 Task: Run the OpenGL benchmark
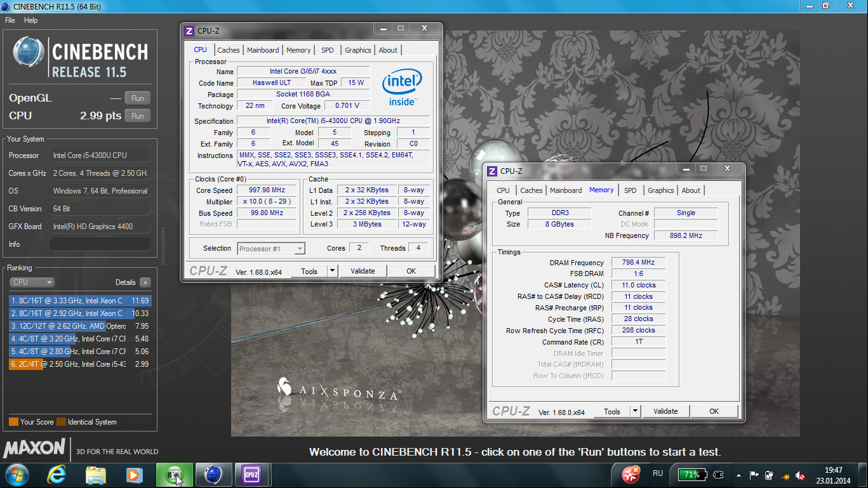click(x=138, y=98)
